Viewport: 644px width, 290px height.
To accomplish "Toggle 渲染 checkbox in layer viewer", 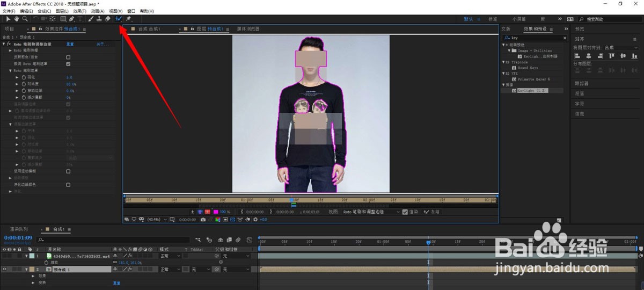I will [x=405, y=212].
